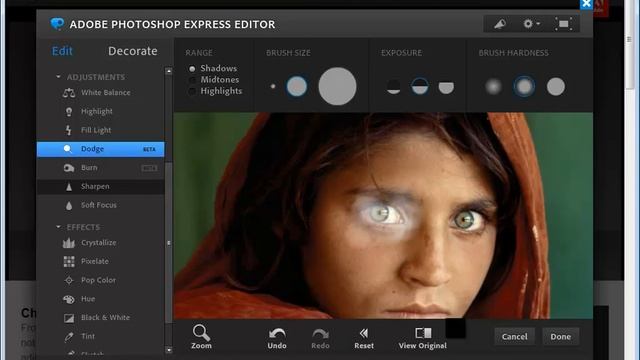The image size is (640, 360).
Task: Select the softest brush hardness
Action: (x=493, y=87)
